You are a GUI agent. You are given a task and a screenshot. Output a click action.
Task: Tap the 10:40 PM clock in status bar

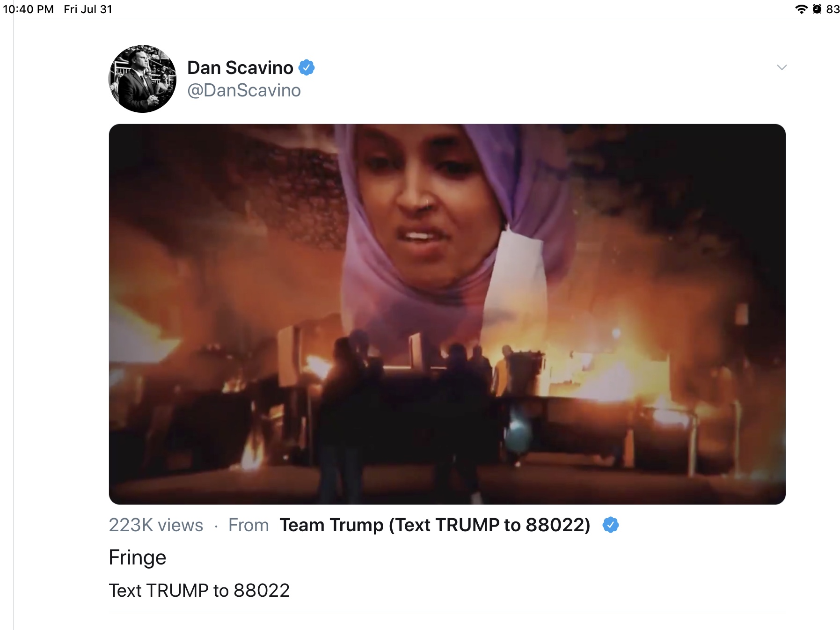click(29, 9)
